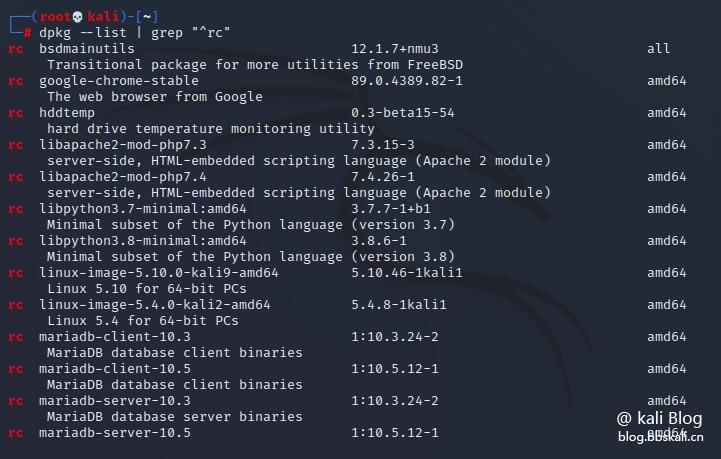The width and height of the screenshot is (721, 459).
Task: Click the hddtemp package entry
Action: click(67, 113)
